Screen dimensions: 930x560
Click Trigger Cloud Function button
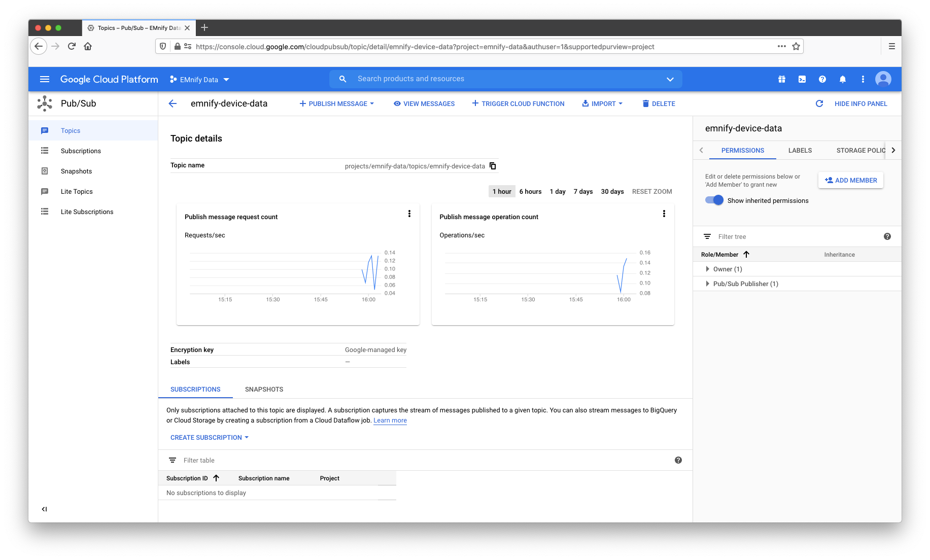point(518,103)
